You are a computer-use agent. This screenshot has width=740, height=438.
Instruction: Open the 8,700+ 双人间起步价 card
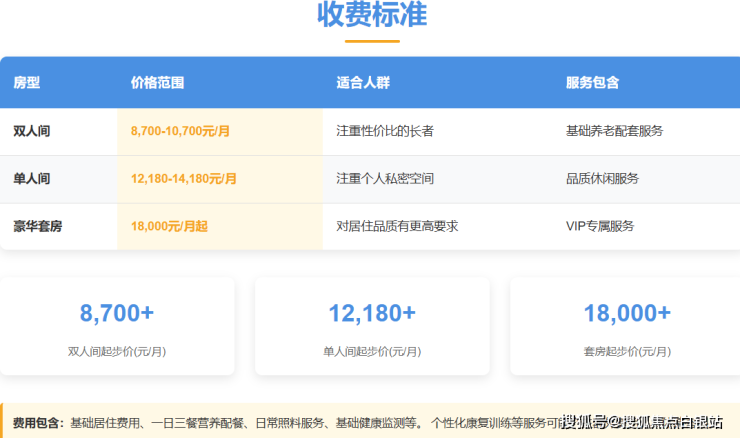point(117,327)
